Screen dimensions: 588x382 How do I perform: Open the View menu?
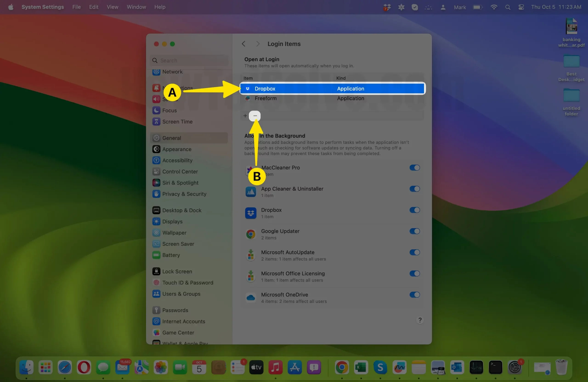112,7
